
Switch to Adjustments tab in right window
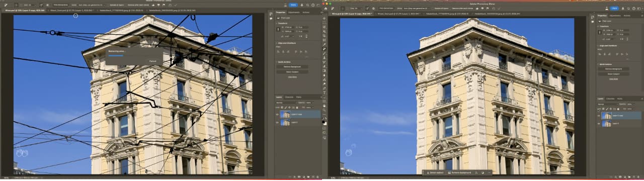tap(615, 16)
